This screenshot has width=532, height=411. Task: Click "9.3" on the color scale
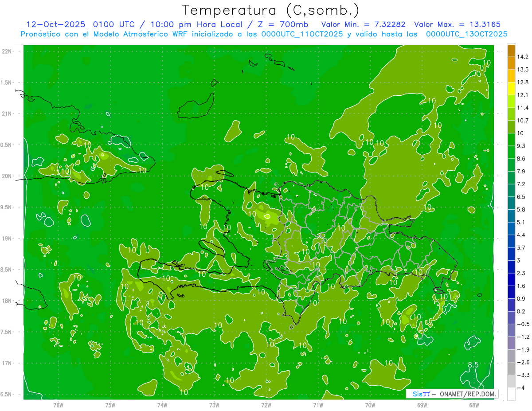tap(521, 146)
